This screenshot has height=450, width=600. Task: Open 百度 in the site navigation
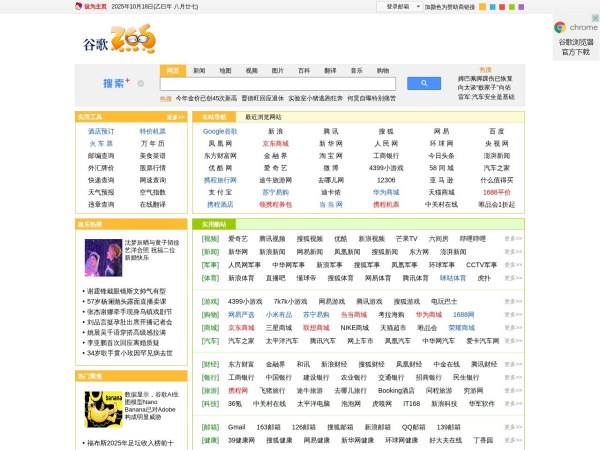tap(496, 131)
